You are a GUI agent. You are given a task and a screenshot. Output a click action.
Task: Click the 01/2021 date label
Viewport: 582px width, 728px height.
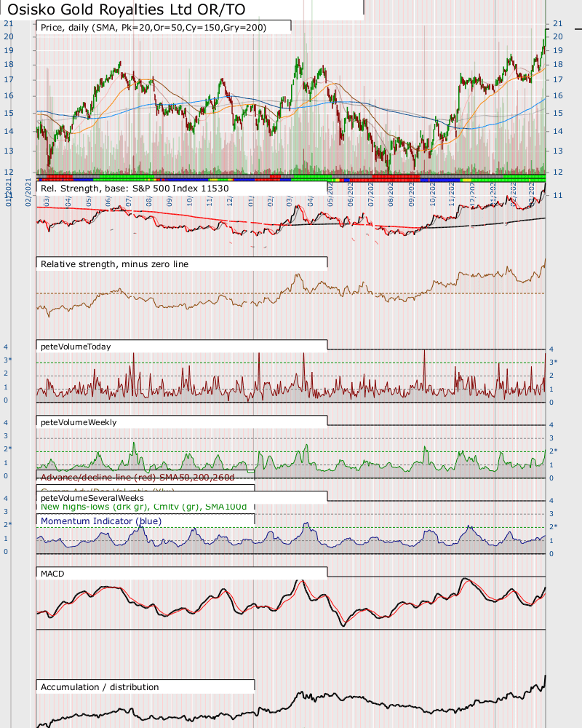coord(8,192)
